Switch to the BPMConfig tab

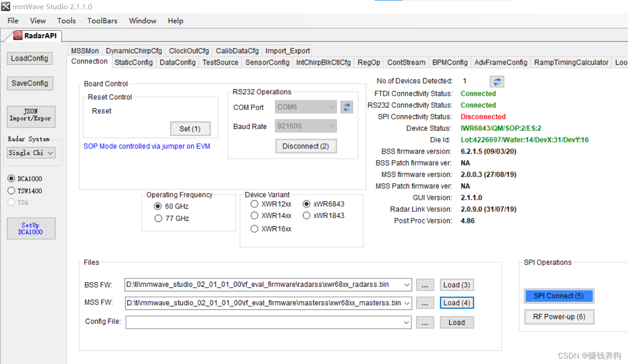click(450, 62)
